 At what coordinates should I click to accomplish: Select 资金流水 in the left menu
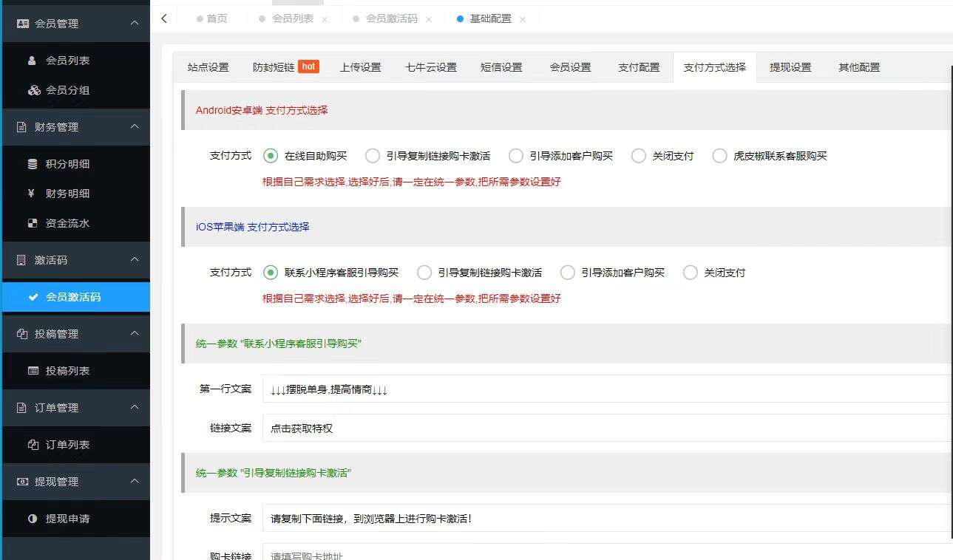pyautogui.click(x=34, y=223)
